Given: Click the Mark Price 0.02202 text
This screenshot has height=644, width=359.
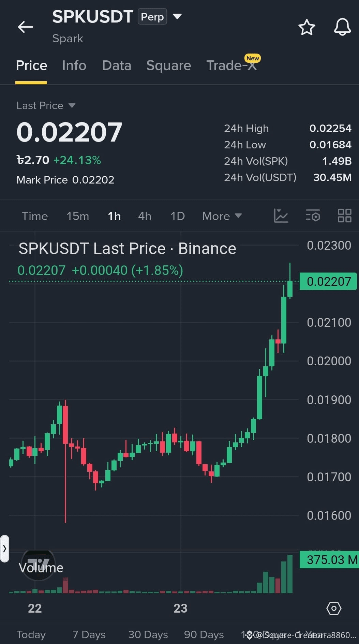Looking at the screenshot, I should coord(65,180).
